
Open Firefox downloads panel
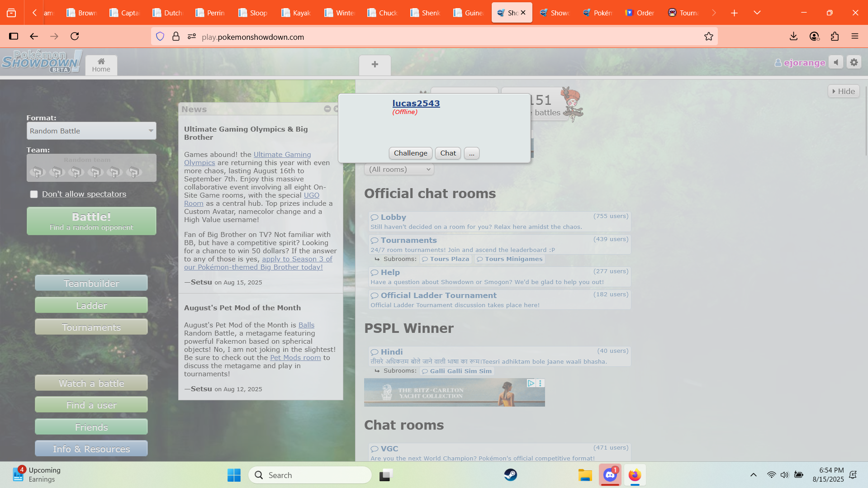coord(794,36)
